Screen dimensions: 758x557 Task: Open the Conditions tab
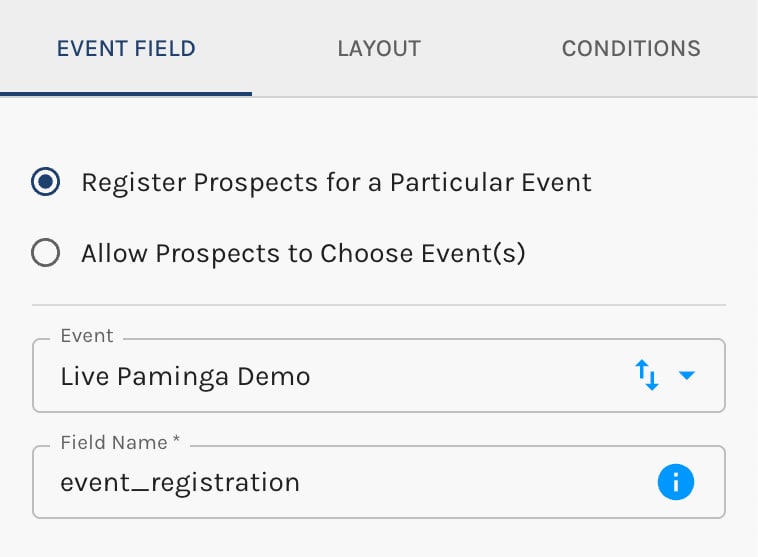[630, 48]
